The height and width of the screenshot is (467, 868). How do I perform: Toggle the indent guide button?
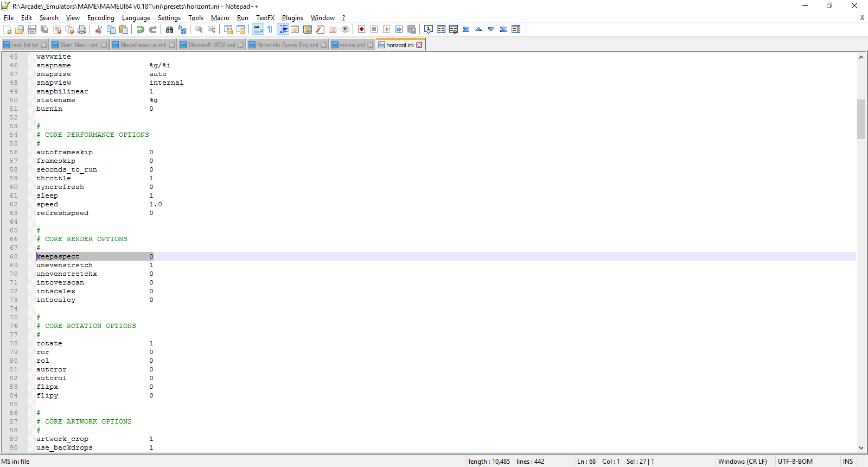(283, 29)
